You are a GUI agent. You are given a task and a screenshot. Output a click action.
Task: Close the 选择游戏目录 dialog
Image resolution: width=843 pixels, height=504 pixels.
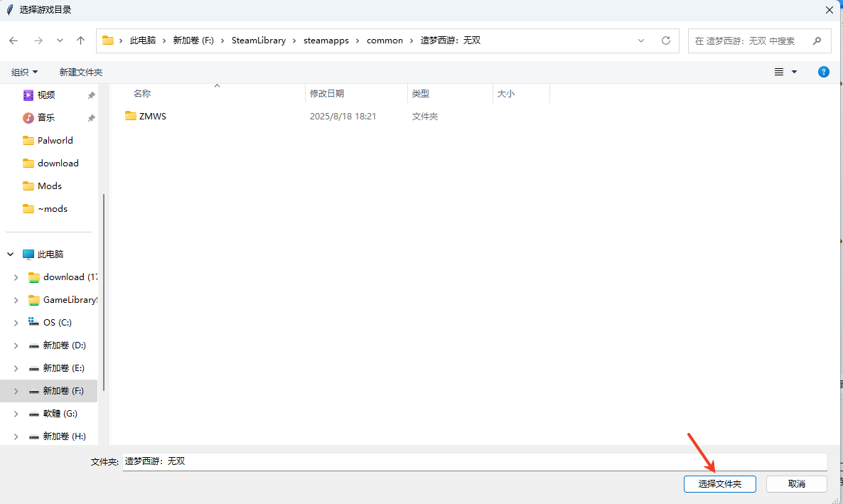click(829, 10)
